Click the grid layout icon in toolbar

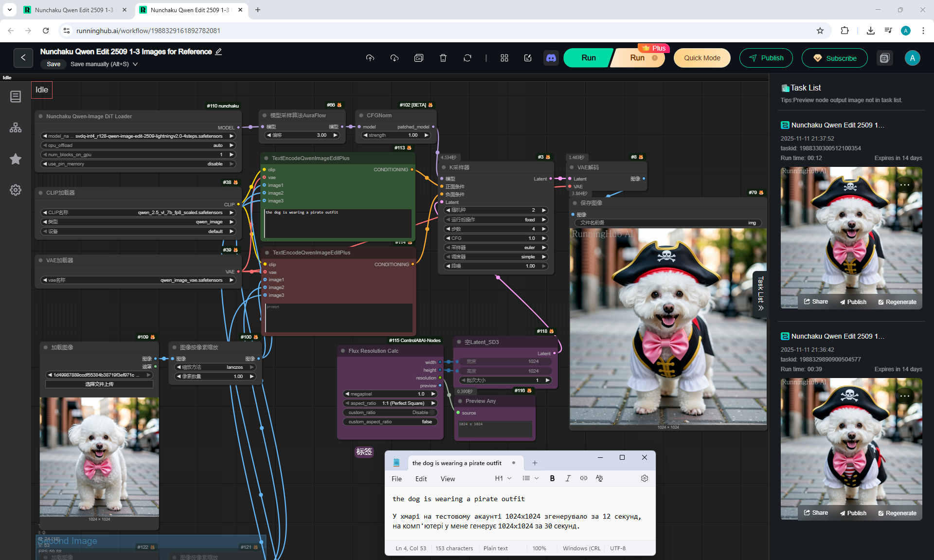pyautogui.click(x=504, y=58)
